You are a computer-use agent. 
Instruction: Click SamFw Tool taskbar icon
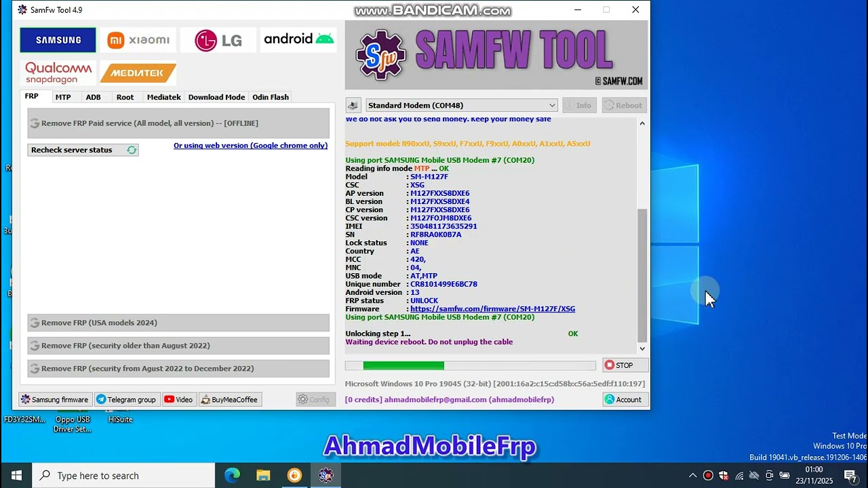(325, 476)
